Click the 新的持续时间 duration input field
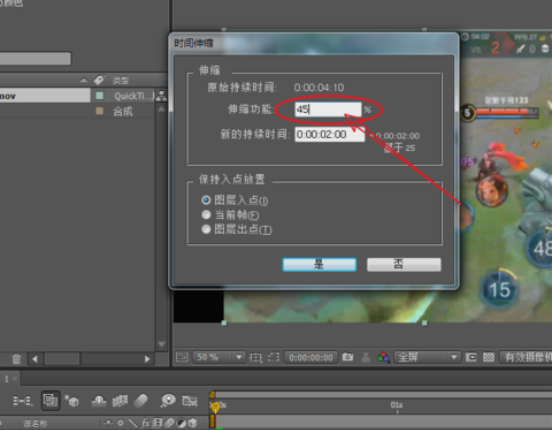The height and width of the screenshot is (430, 552). pos(330,134)
